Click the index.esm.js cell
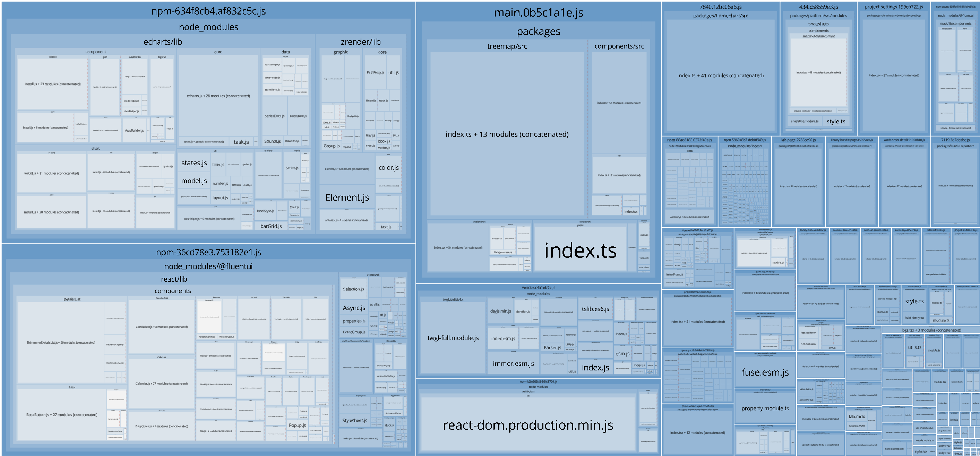The width and height of the screenshot is (980, 456). [502, 339]
